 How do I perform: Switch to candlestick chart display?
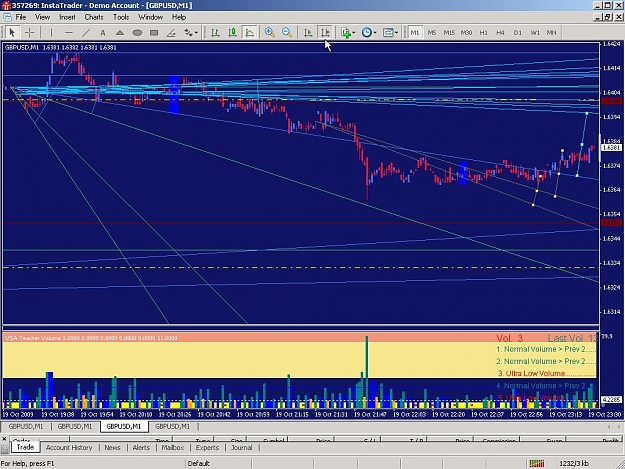click(x=232, y=33)
